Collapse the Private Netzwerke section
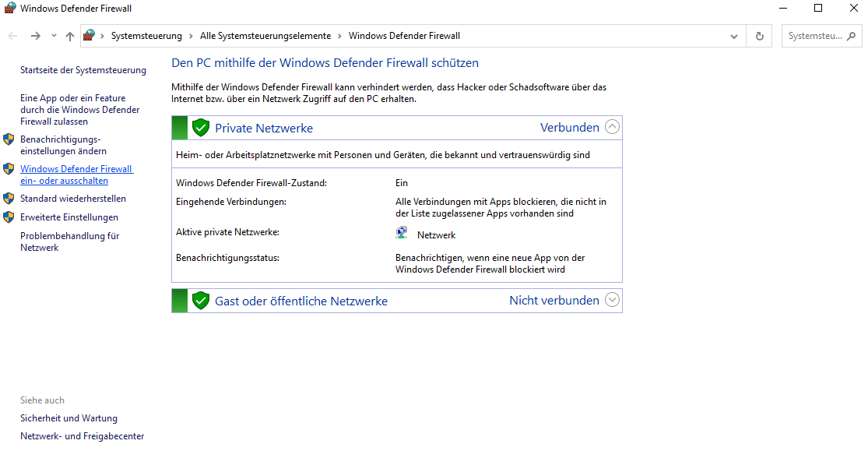The image size is (868, 451). click(x=612, y=127)
